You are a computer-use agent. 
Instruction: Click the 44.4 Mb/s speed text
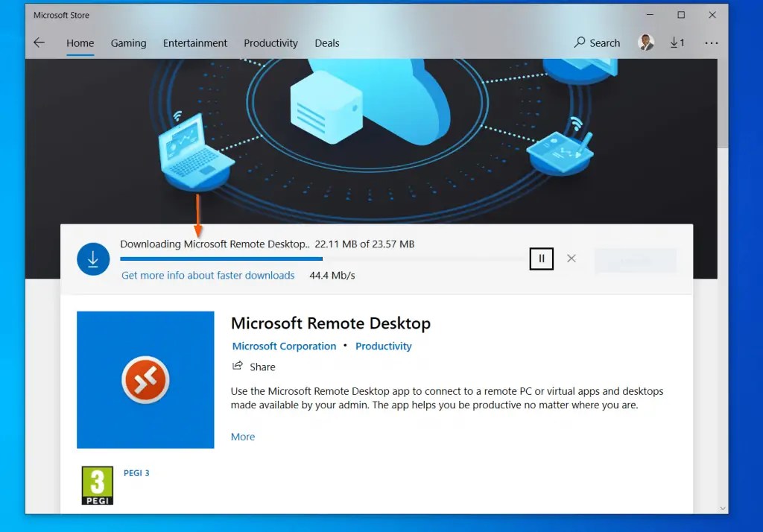[332, 276]
